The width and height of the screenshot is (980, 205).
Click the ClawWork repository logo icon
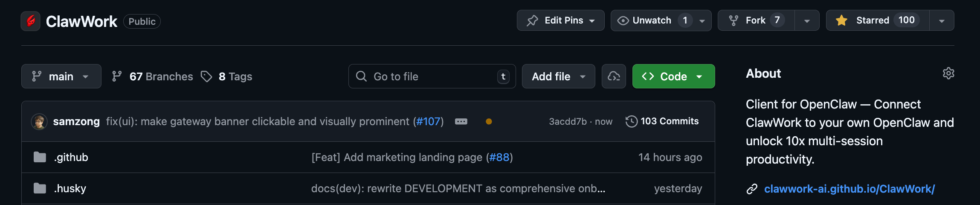pyautogui.click(x=31, y=21)
